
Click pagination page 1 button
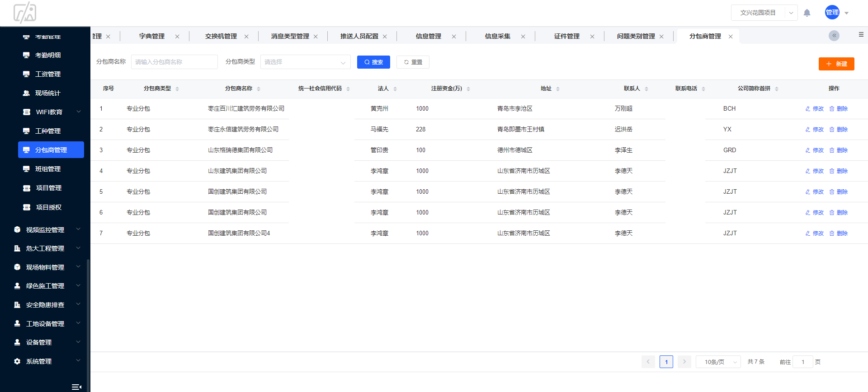[x=666, y=362]
